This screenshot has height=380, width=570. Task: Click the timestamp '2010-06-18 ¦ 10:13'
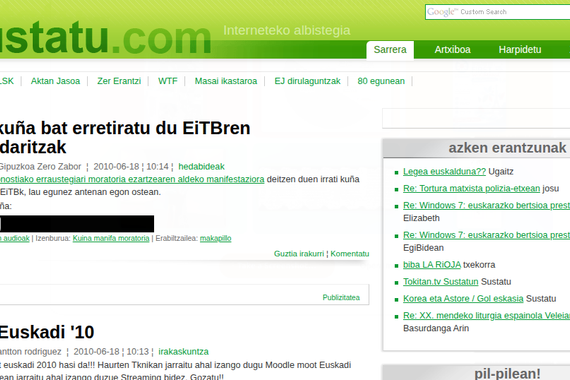(x=111, y=352)
